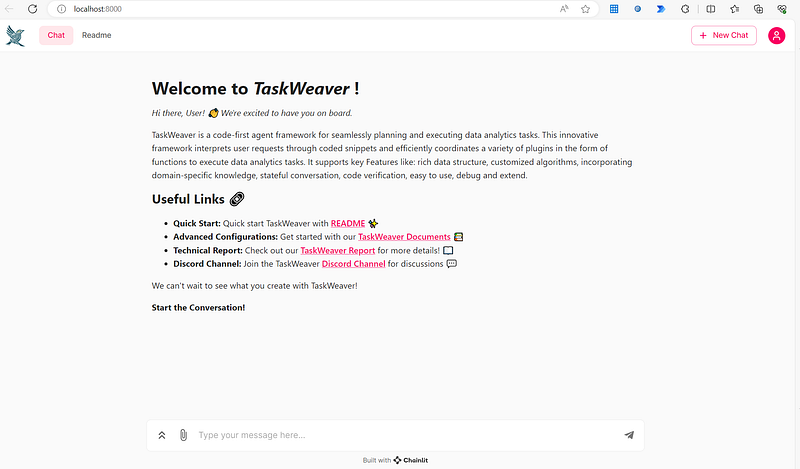Screen dimensions: 800x469
Task: Open the Readme tab
Action: pos(96,35)
